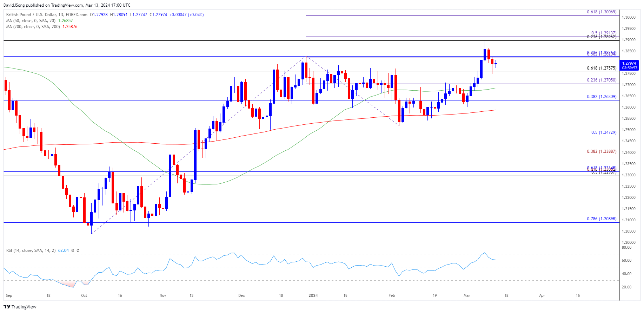The width and height of the screenshot is (644, 313).
Task: Select the British Pound / U.S. Dollar symbol title
Action: tap(47, 15)
